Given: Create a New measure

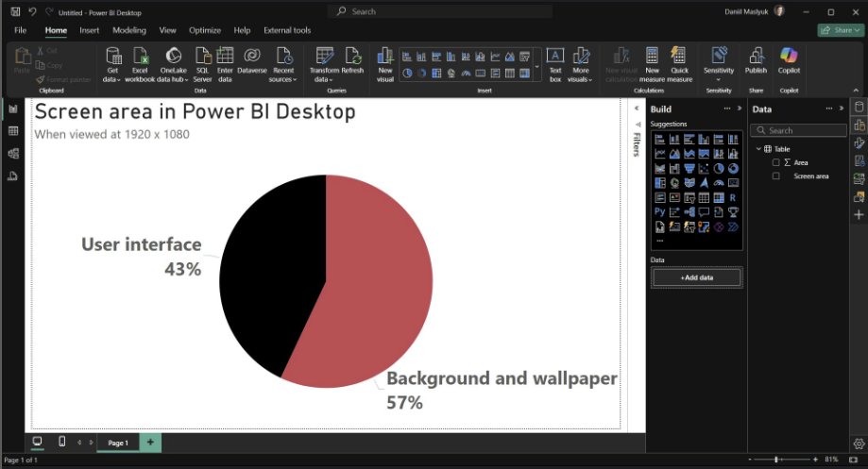Looking at the screenshot, I should pyautogui.click(x=652, y=65).
